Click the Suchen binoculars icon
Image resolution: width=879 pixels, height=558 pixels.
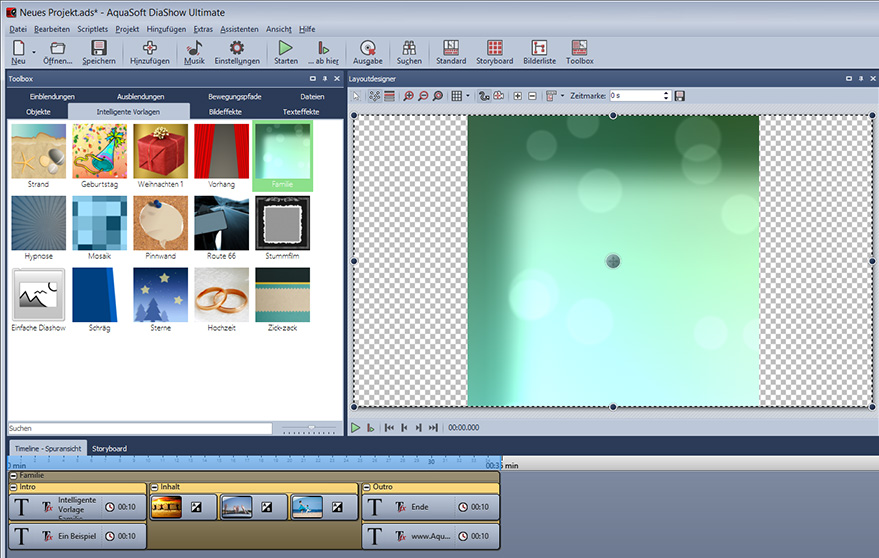[409, 52]
